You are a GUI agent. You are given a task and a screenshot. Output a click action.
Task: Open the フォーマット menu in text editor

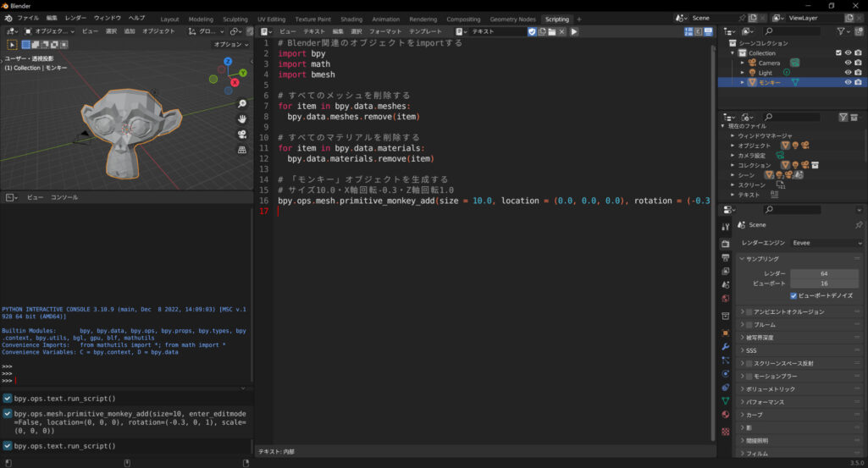coord(385,31)
